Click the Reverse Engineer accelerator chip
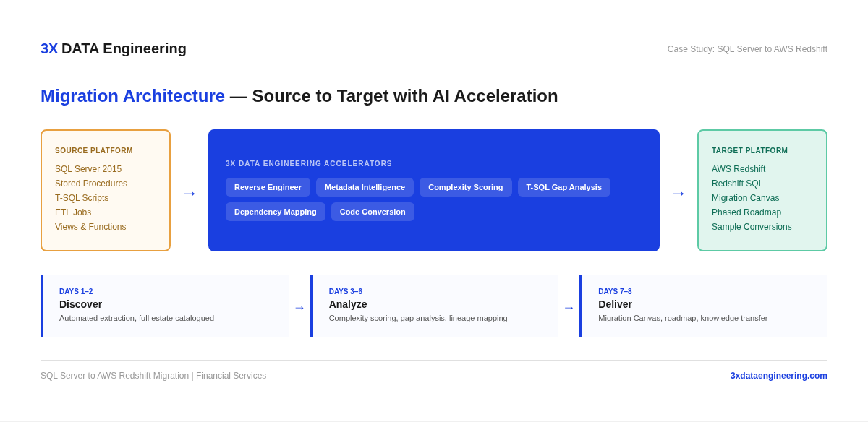This screenshot has width=868, height=422. pos(268,187)
